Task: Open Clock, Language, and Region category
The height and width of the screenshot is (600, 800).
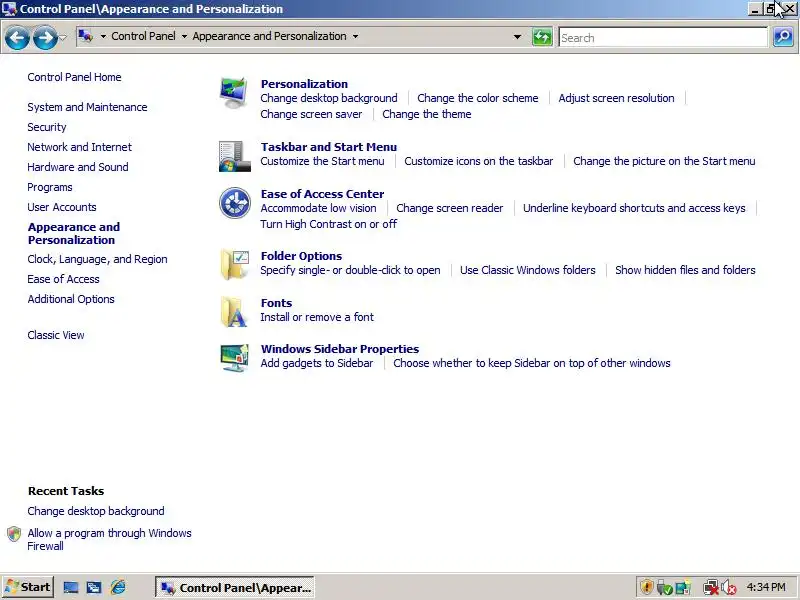Action: click(x=97, y=259)
